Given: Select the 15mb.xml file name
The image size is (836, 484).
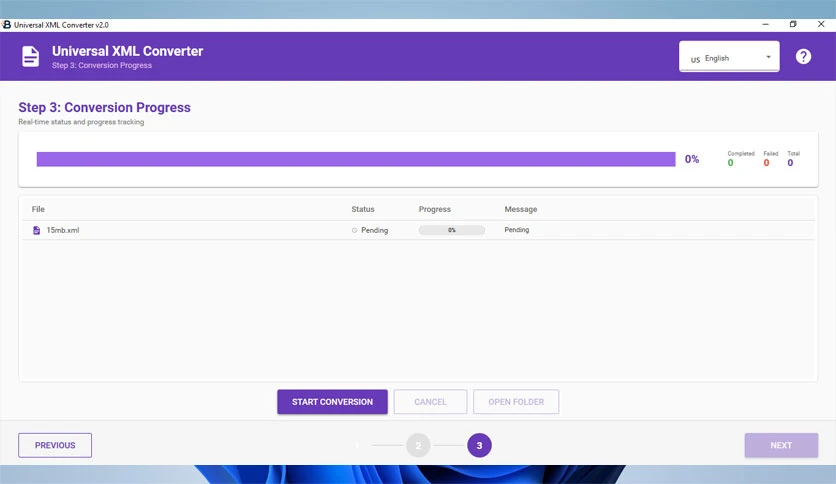Looking at the screenshot, I should coord(63,230).
